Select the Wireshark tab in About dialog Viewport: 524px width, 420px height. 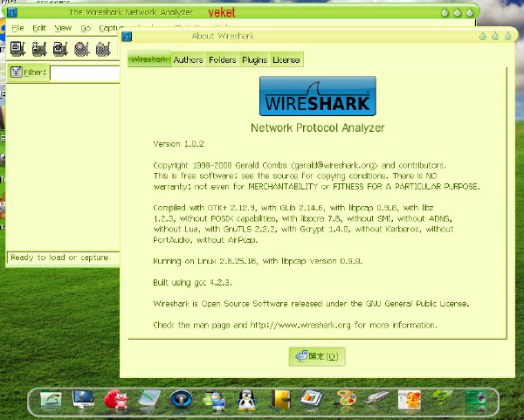149,59
